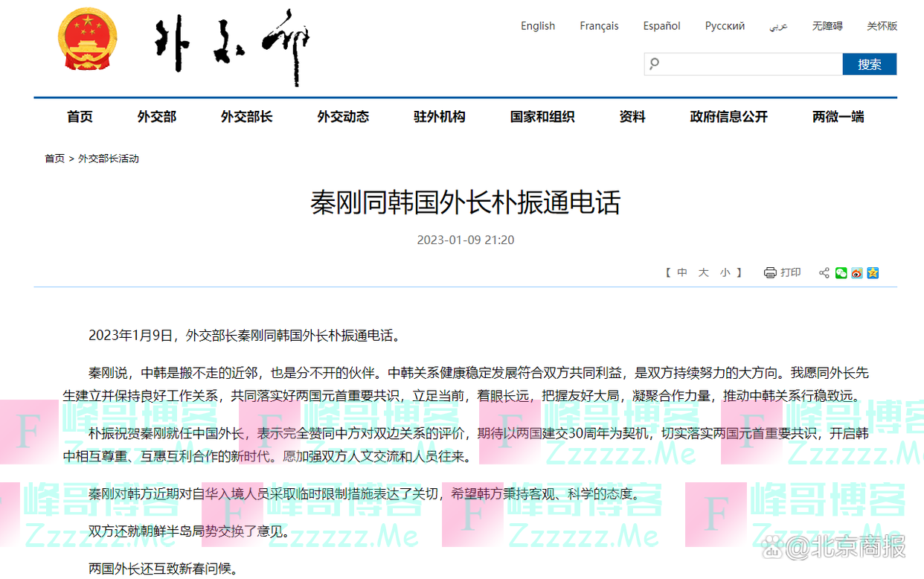Switch to the English site version
Image resolution: width=924 pixels, height=579 pixels.
[x=537, y=26]
